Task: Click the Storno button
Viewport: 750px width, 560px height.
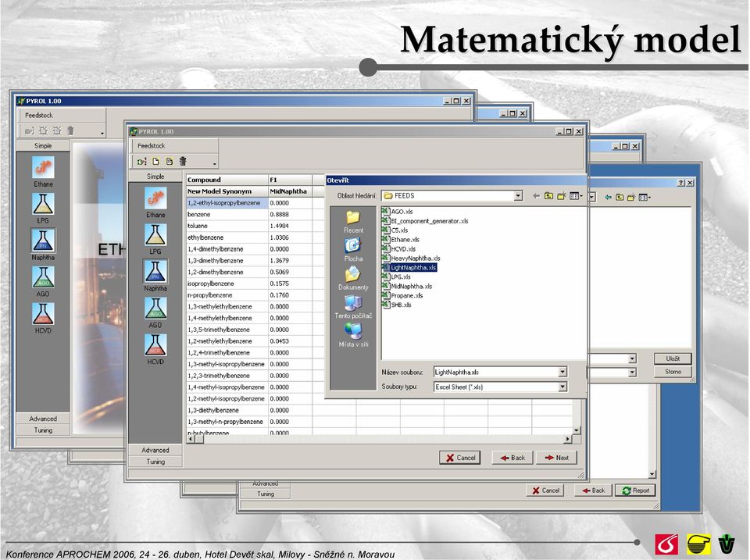Action: coord(673,372)
